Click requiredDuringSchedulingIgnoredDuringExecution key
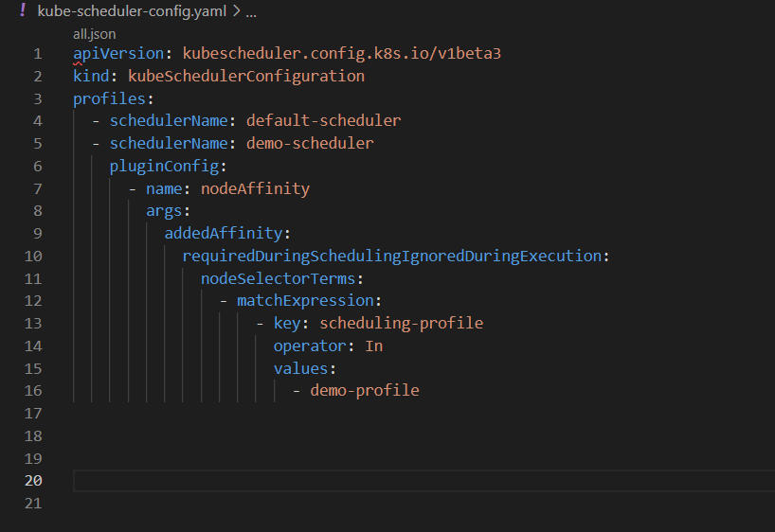The height and width of the screenshot is (532, 775). point(392,256)
